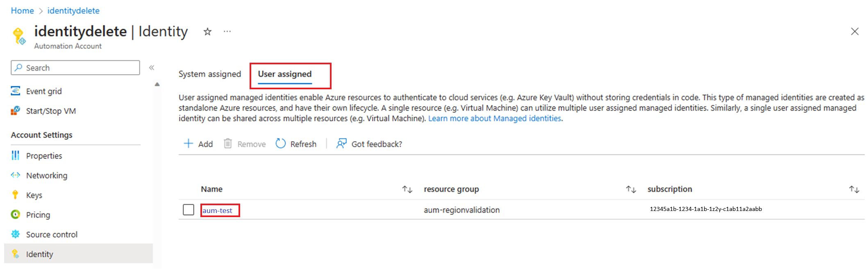Click the Identity key icon in sidebar

(x=16, y=254)
